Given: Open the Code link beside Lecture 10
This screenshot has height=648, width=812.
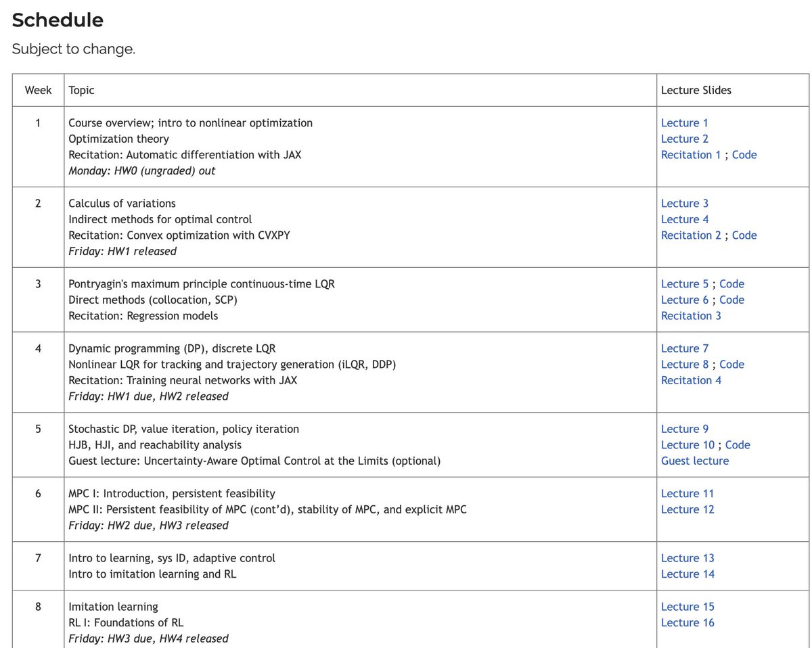Looking at the screenshot, I should (738, 445).
